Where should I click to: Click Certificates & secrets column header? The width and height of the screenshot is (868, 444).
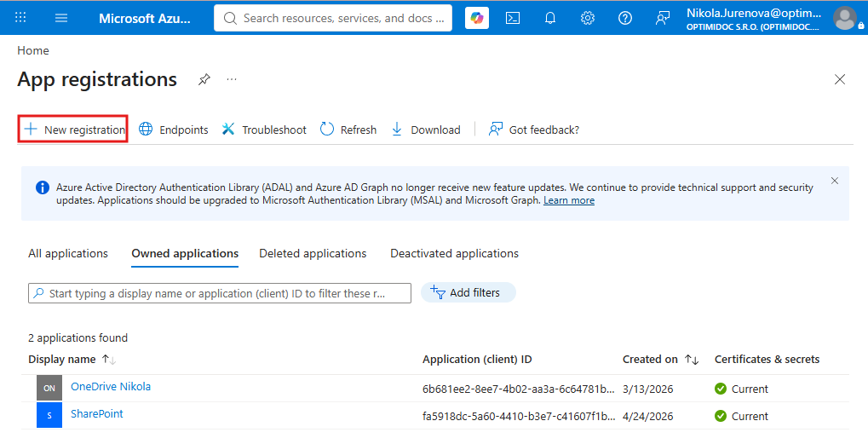pyautogui.click(x=767, y=360)
